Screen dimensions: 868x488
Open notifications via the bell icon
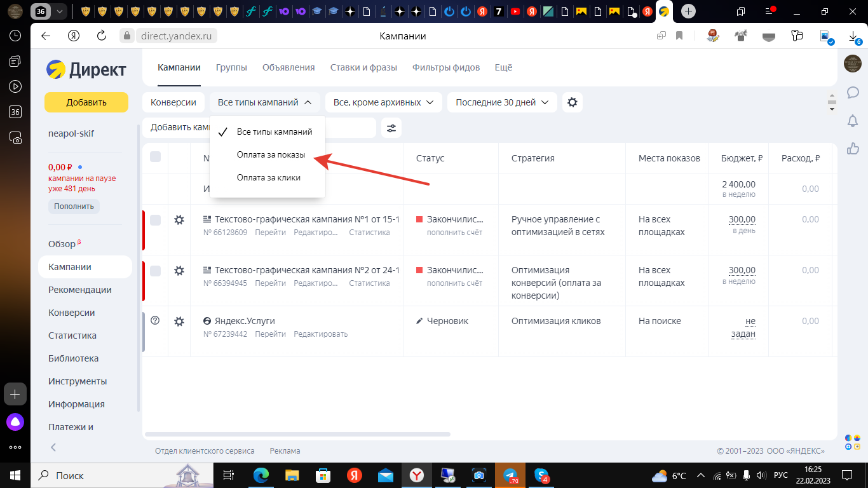[x=853, y=120]
